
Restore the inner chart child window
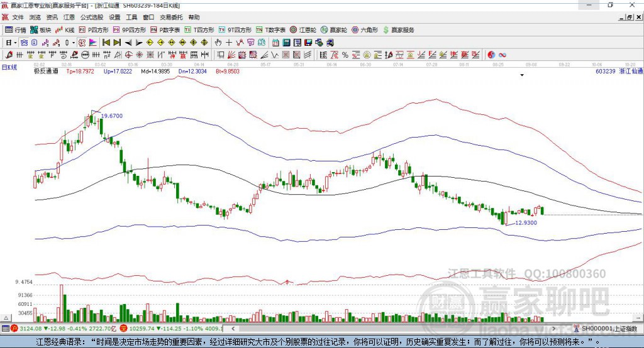[x=630, y=17]
